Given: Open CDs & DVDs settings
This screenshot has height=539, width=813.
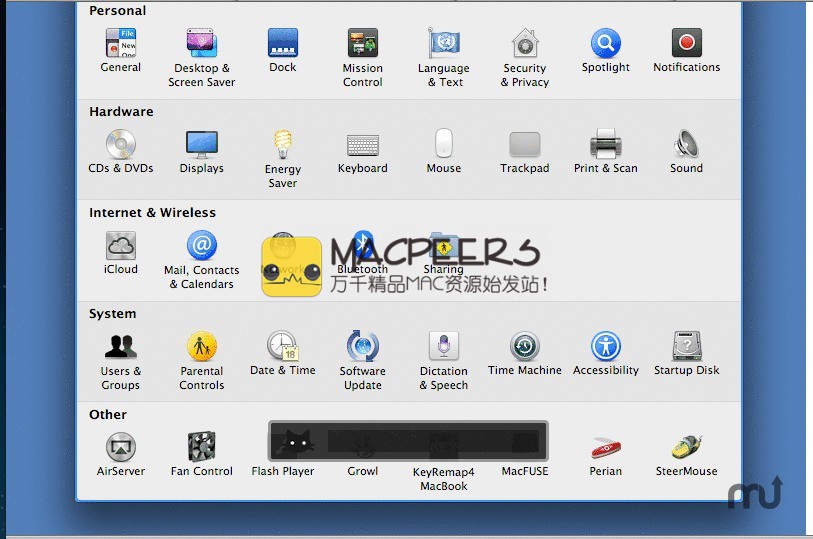Looking at the screenshot, I should 121,145.
